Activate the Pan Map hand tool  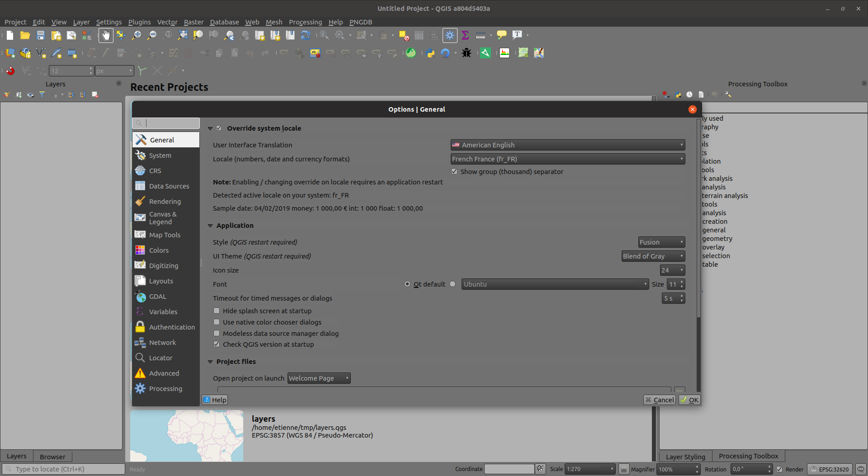[106, 35]
